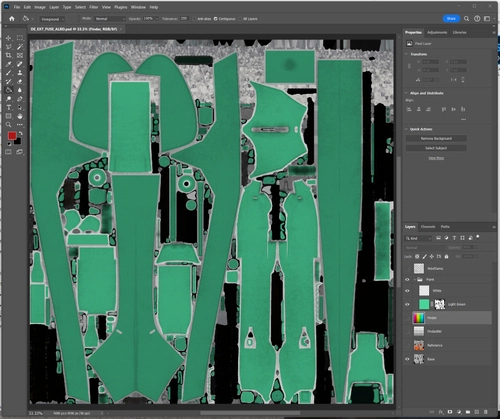Hide the Base layer eye icon
Image resolution: width=500 pixels, height=419 pixels.
tap(407, 359)
